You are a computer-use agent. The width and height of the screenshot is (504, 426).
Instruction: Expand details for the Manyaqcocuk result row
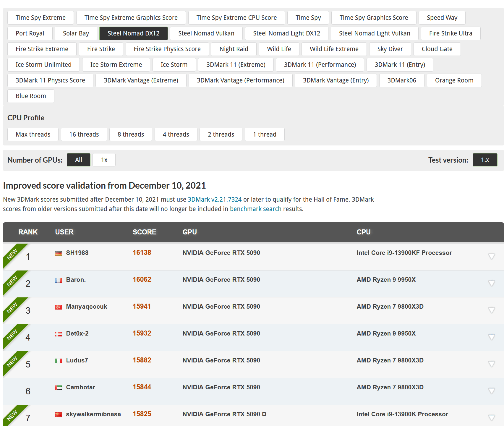click(x=492, y=310)
